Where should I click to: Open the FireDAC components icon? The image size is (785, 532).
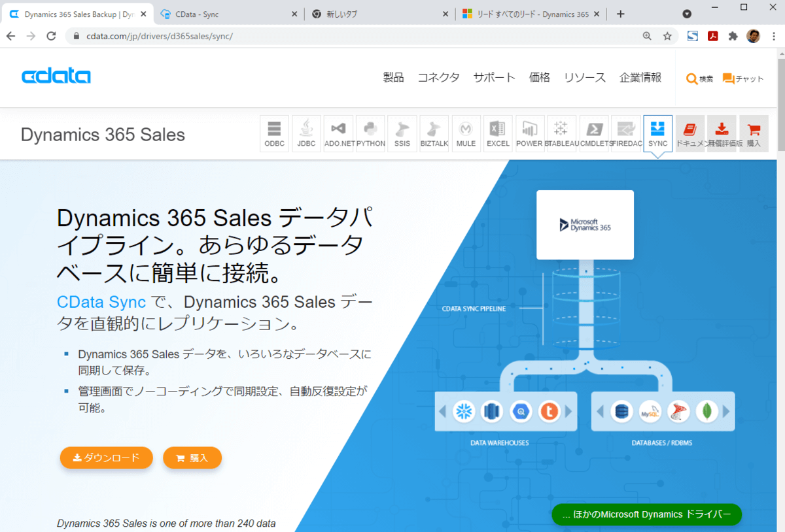[626, 133]
